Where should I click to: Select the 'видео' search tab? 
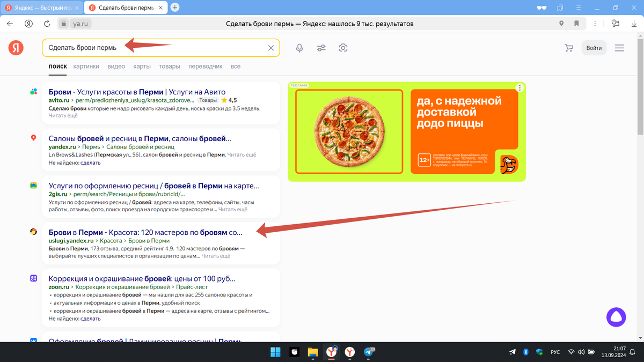click(x=116, y=67)
